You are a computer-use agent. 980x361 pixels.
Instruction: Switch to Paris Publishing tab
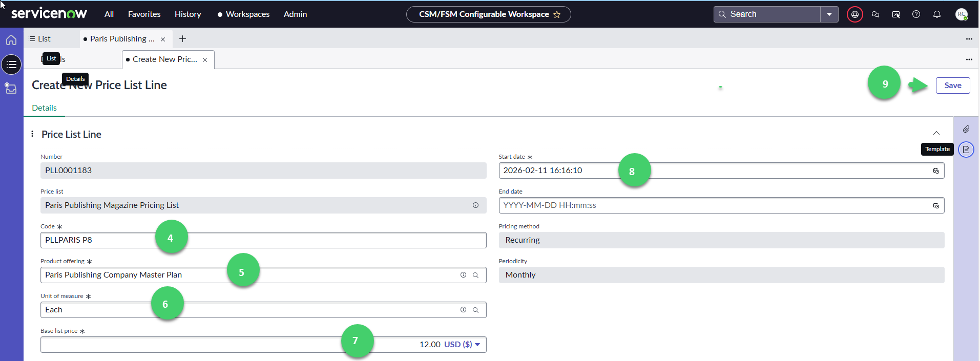point(122,39)
